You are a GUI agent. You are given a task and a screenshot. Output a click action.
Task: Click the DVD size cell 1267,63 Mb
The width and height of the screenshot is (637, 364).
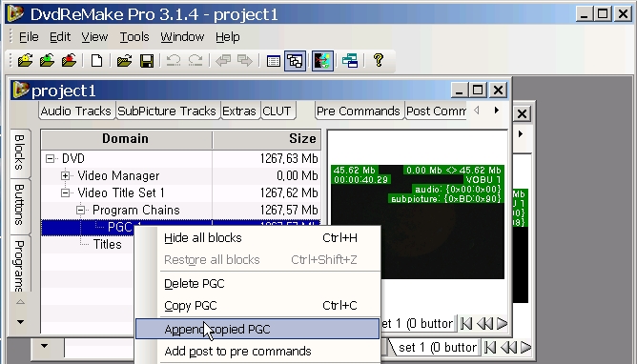pos(289,158)
